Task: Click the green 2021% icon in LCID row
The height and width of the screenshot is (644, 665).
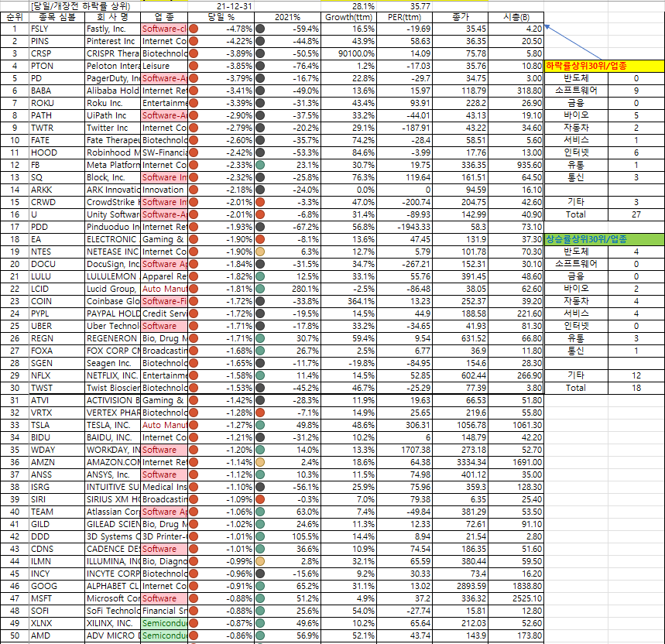Action: (x=260, y=289)
